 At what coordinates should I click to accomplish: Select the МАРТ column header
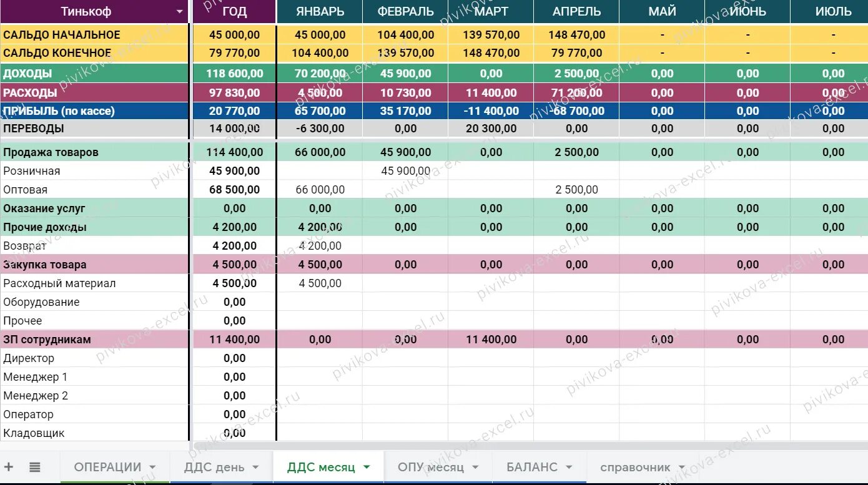click(491, 12)
